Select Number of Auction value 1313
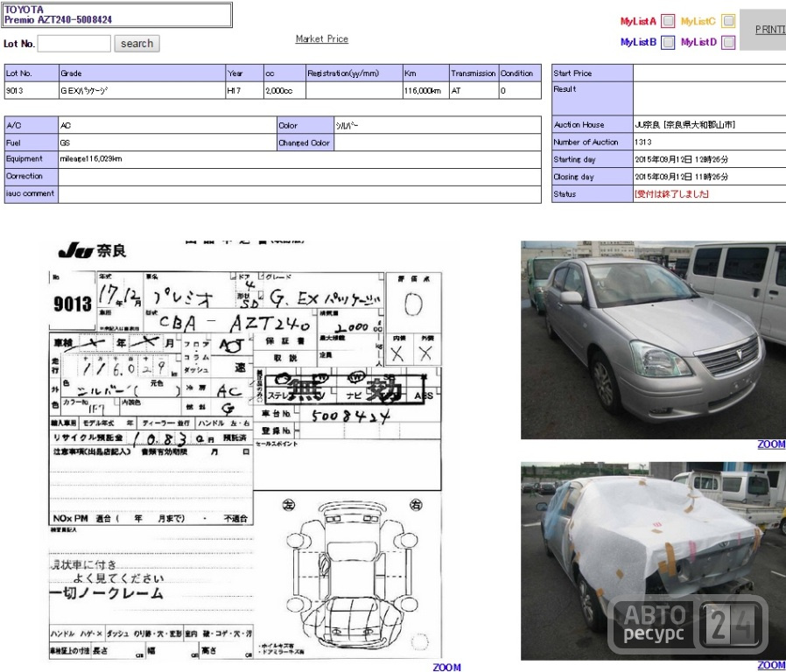This screenshot has height=672, width=786. 642,143
